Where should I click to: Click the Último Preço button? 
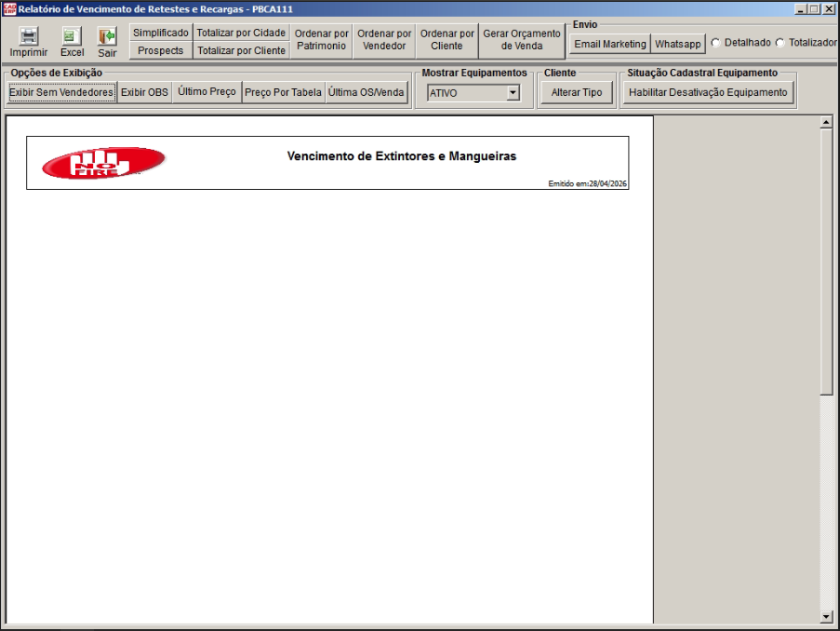[x=207, y=92]
